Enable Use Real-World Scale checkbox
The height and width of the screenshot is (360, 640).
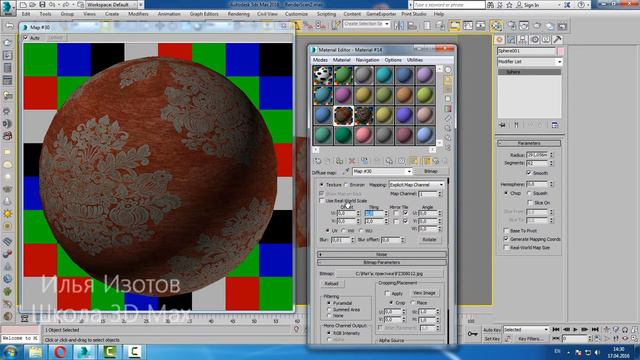(x=322, y=201)
